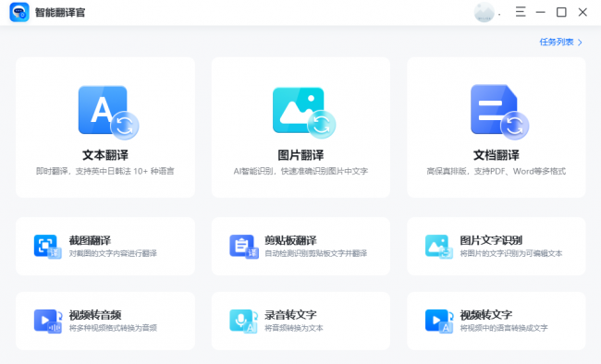Click description 将多种视频格式转换为音频
Viewport: 601px width, 364px height.
(x=113, y=328)
